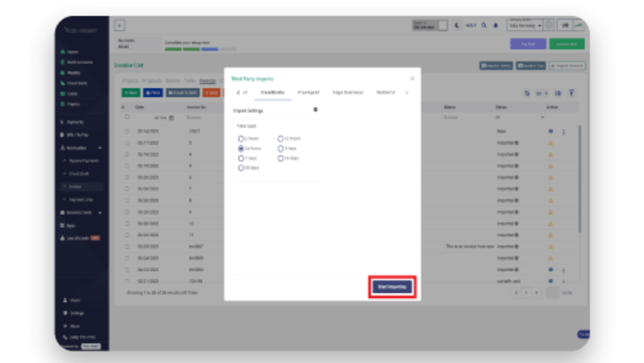The width and height of the screenshot is (644, 363).
Task: Click the setup progress bar
Action: (200, 49)
